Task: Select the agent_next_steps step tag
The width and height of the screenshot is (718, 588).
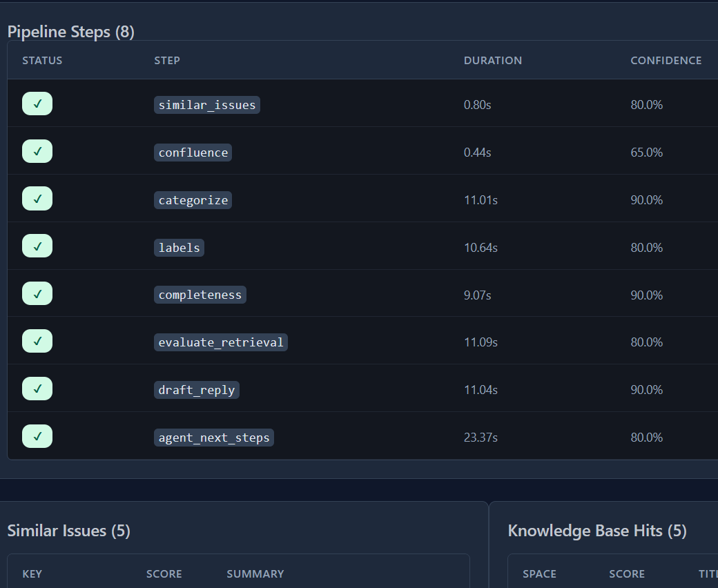Action: [x=214, y=438]
